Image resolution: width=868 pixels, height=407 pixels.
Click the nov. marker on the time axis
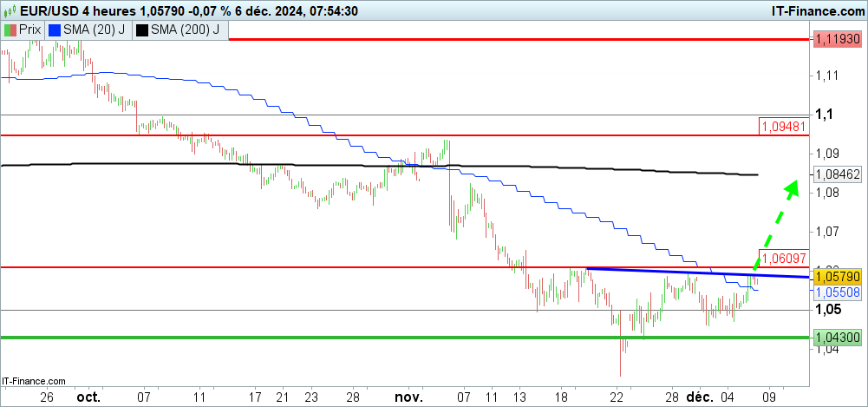[408, 397]
